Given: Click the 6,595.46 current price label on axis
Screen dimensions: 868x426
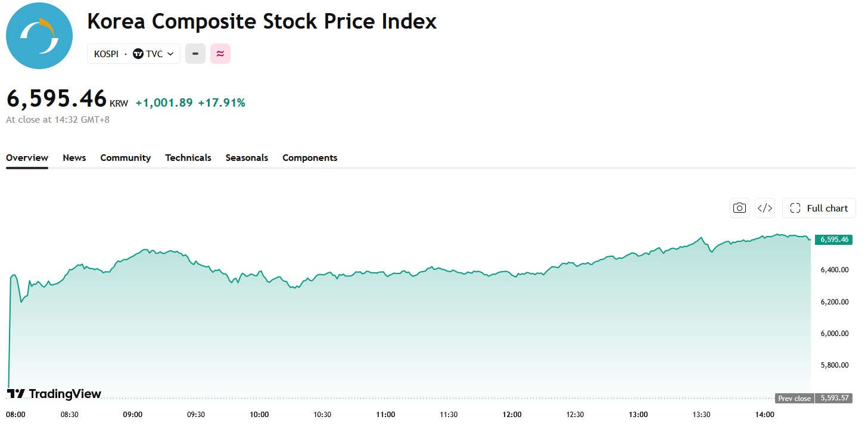Looking at the screenshot, I should [x=833, y=240].
